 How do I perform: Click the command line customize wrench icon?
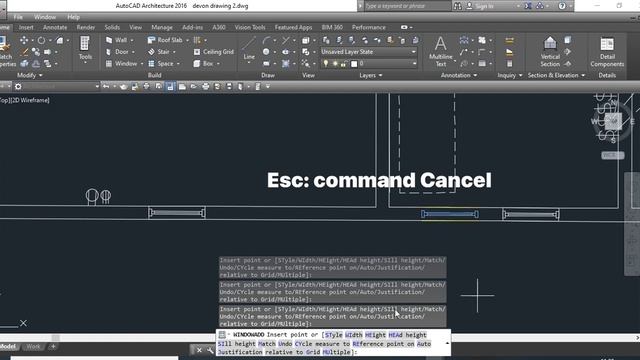210,350
